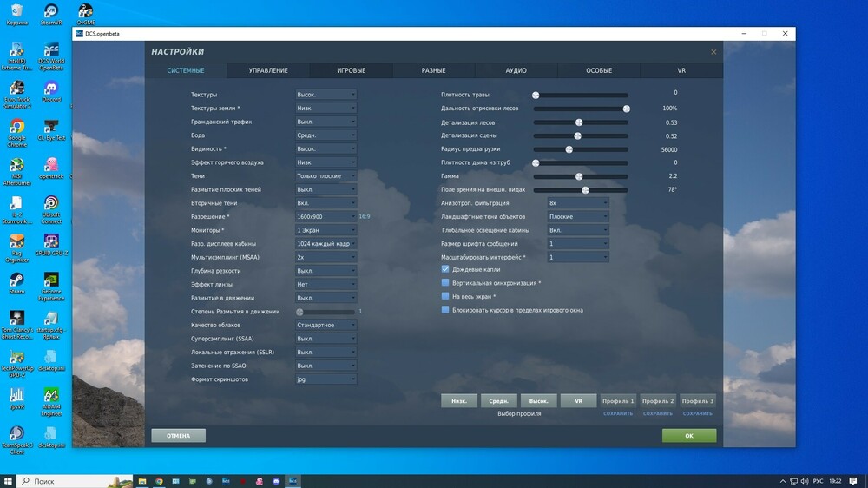Open the Анизотроп. фильтрация dropdown
Image resolution: width=868 pixels, height=488 pixels.
[578, 202]
